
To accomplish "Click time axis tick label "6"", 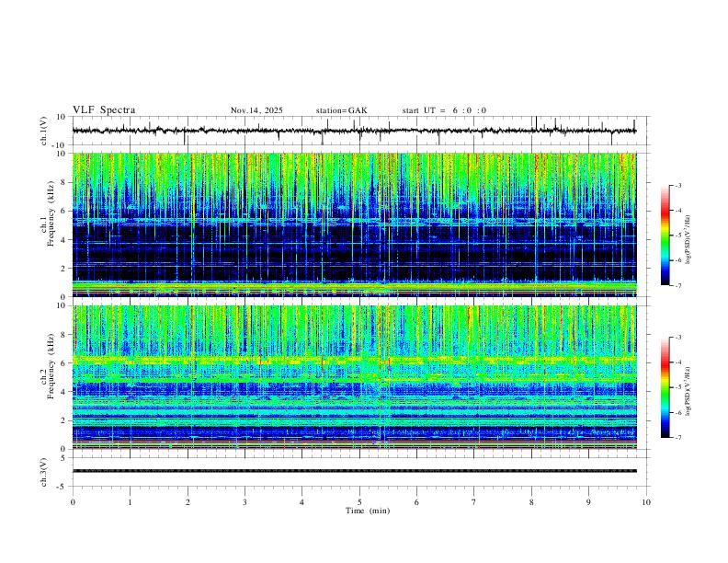I will coord(417,502).
